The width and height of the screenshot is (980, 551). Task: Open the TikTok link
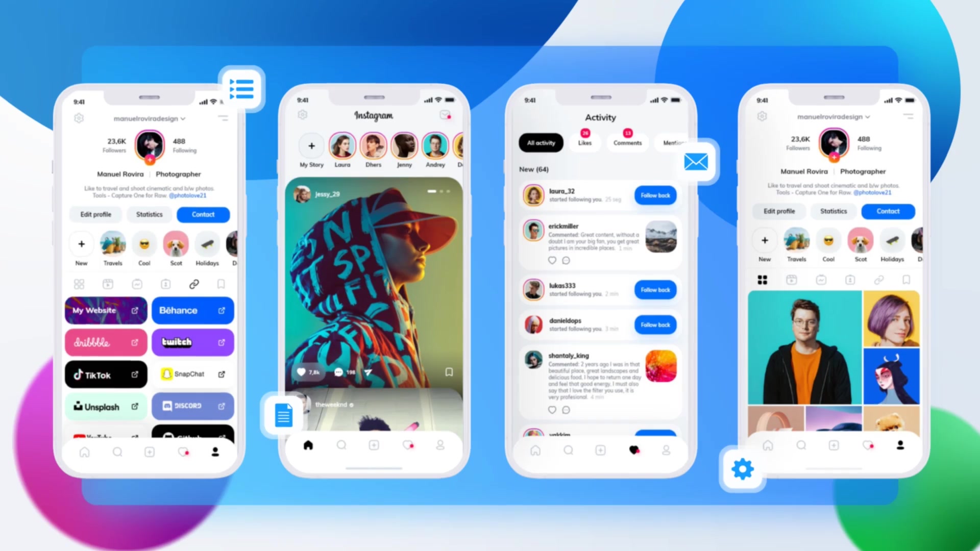tap(105, 373)
